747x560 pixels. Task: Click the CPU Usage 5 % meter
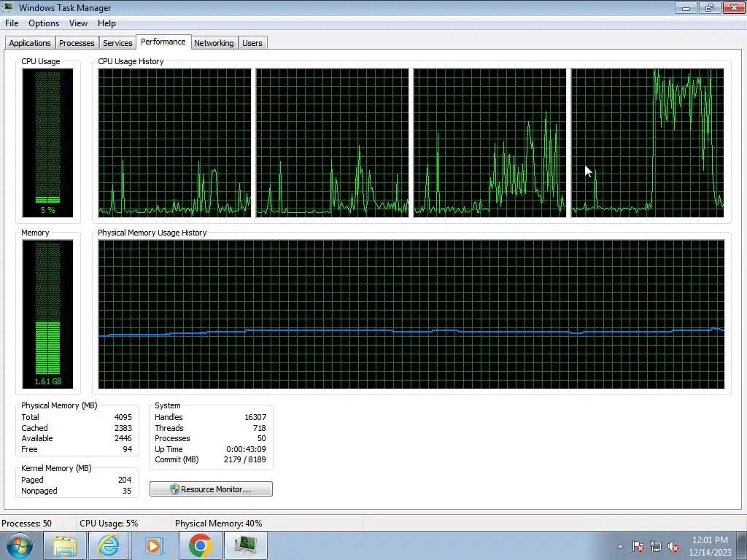pos(47,143)
